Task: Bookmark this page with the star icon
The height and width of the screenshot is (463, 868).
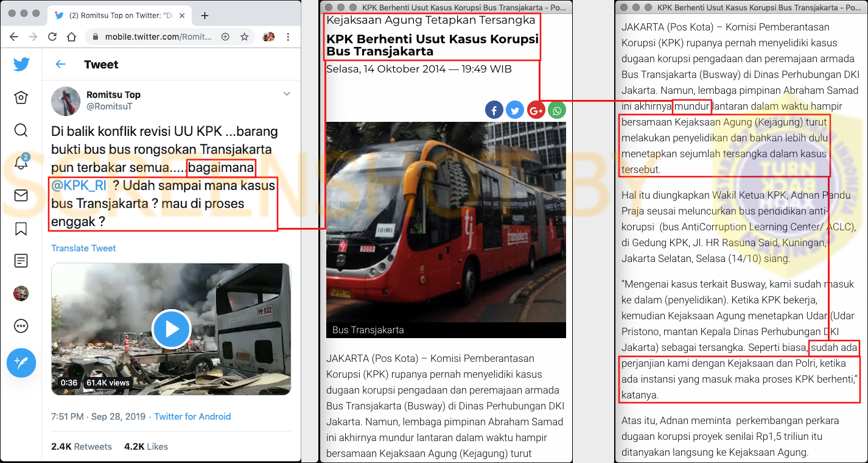Action: tap(244, 37)
